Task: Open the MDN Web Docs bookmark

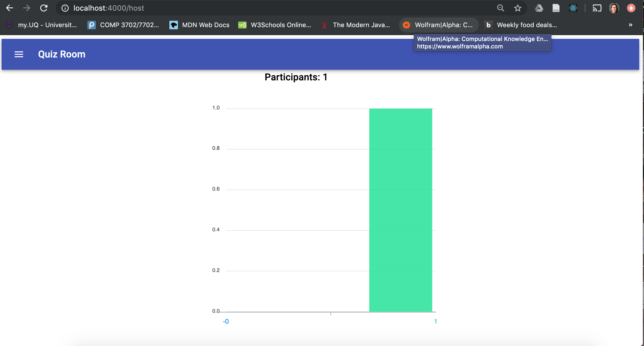Action: tap(199, 25)
